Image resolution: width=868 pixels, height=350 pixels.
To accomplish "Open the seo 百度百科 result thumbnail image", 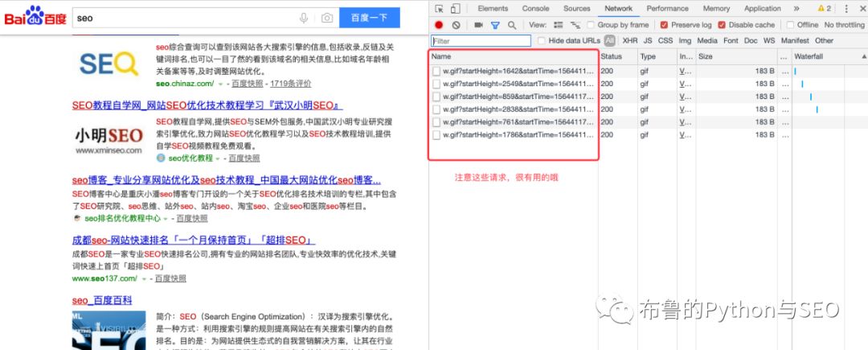I will coord(109,330).
